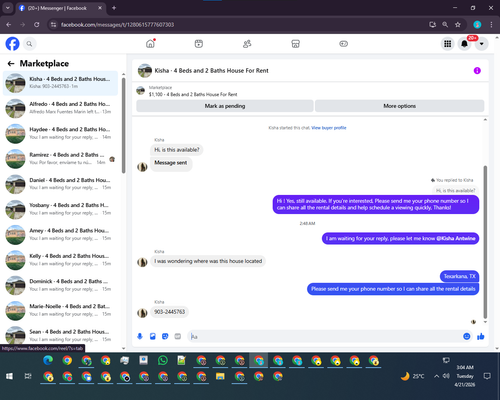This screenshot has height=400, width=500.
Task: Open Daniel conversation in list
Action: (x=60, y=184)
